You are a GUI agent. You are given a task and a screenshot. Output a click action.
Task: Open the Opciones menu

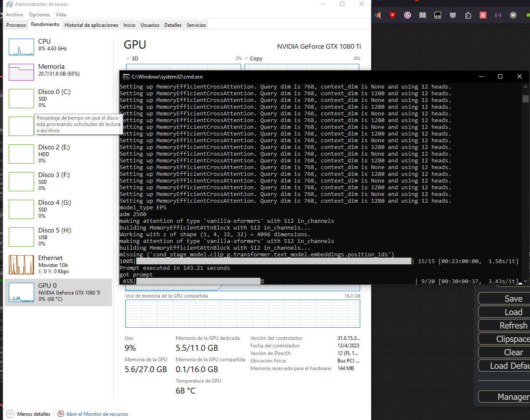(x=39, y=14)
